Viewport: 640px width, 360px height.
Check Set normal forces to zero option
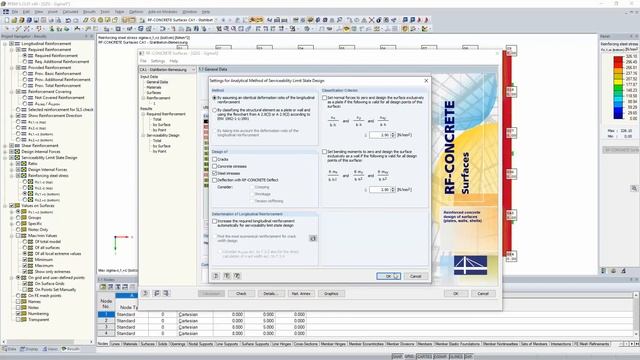[x=324, y=98]
